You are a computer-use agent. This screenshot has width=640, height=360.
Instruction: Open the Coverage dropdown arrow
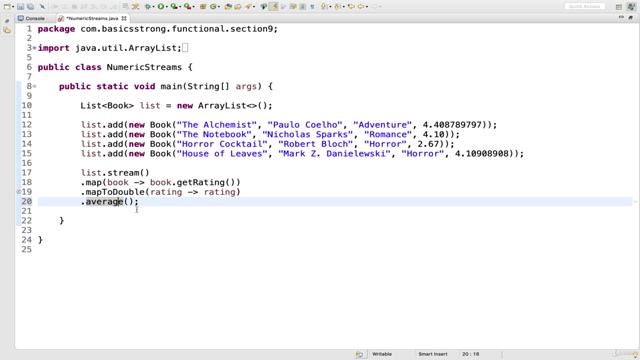coord(180,7)
